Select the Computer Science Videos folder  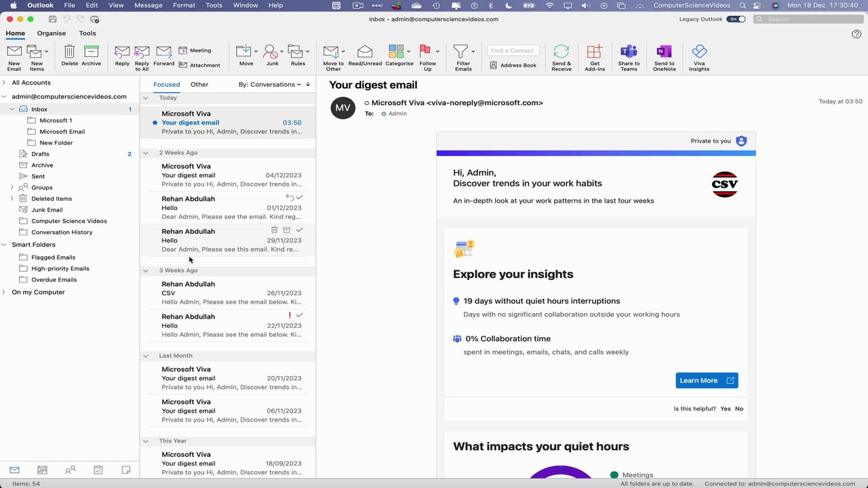tap(69, 221)
